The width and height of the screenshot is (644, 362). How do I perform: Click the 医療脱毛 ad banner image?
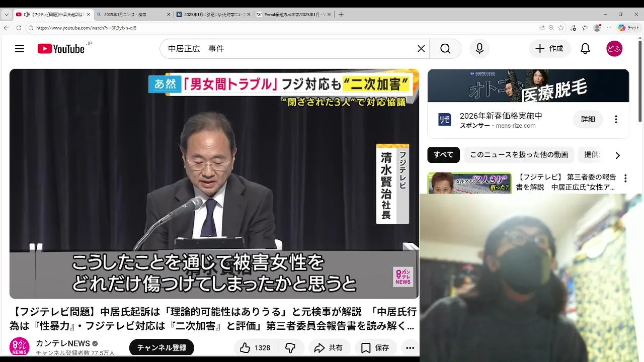click(528, 85)
